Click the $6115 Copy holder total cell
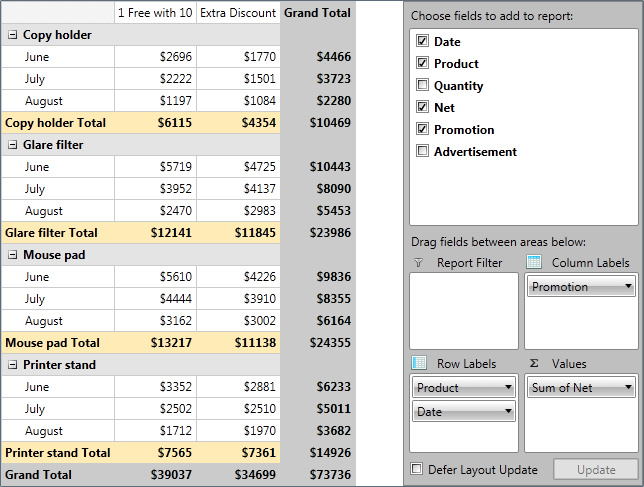Viewport: 644px width, 487px height. 155,123
